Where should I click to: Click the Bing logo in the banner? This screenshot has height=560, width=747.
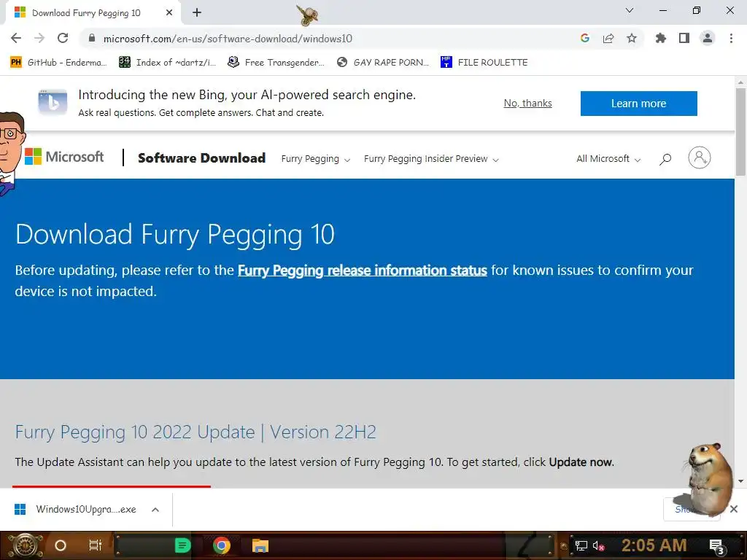click(x=53, y=102)
